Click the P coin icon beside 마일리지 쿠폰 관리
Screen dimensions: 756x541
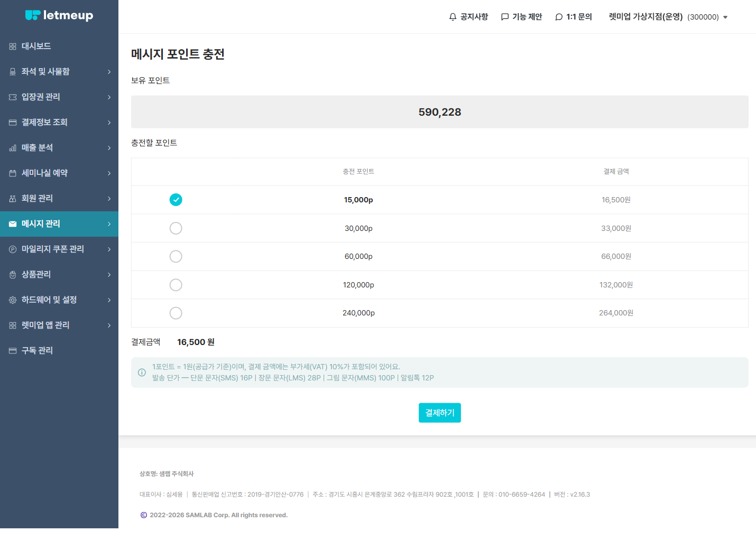point(13,249)
